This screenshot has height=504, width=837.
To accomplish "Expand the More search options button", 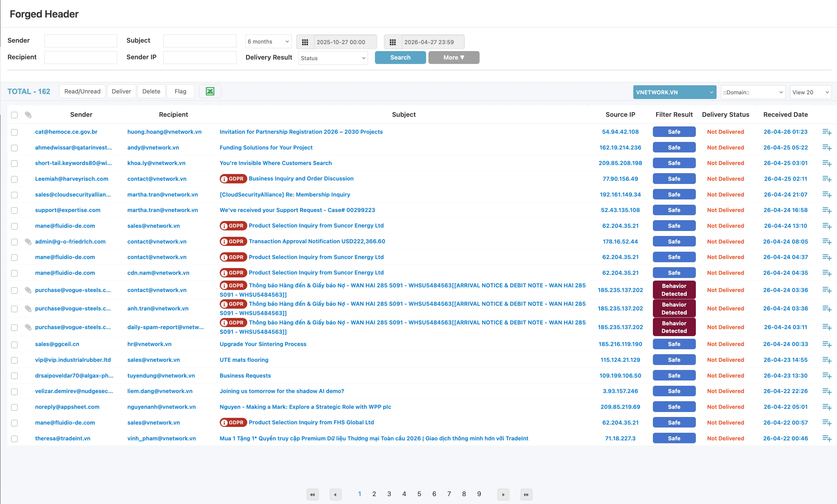I will pos(454,57).
